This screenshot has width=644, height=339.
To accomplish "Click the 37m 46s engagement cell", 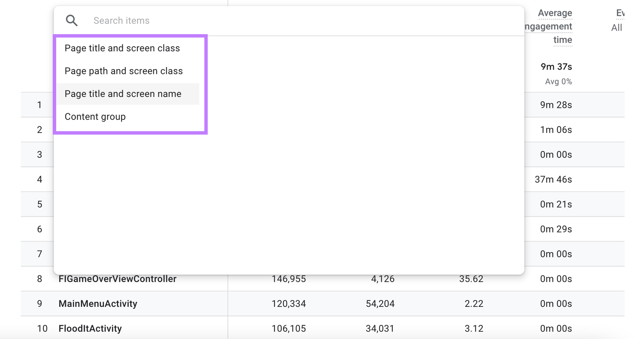I will [x=553, y=179].
